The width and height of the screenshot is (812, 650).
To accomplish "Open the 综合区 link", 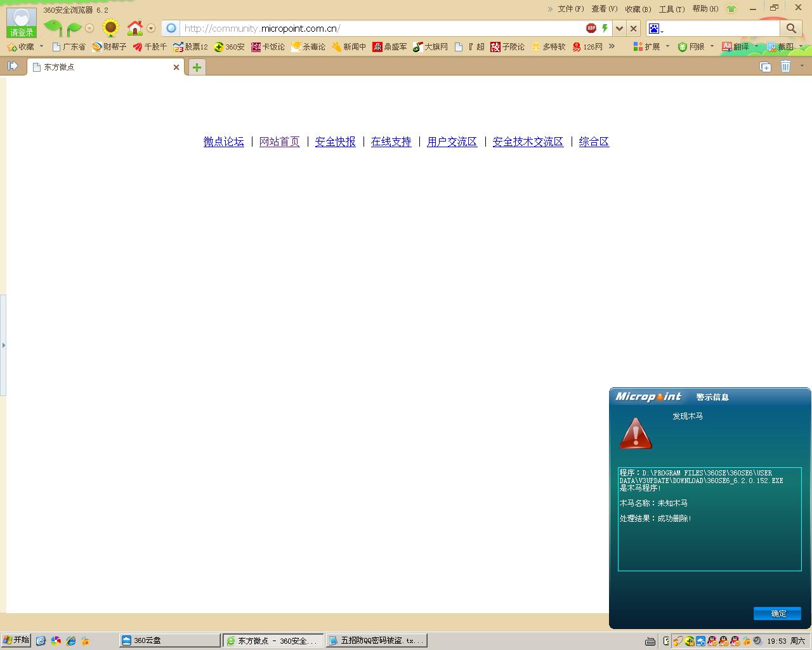I will (x=594, y=142).
